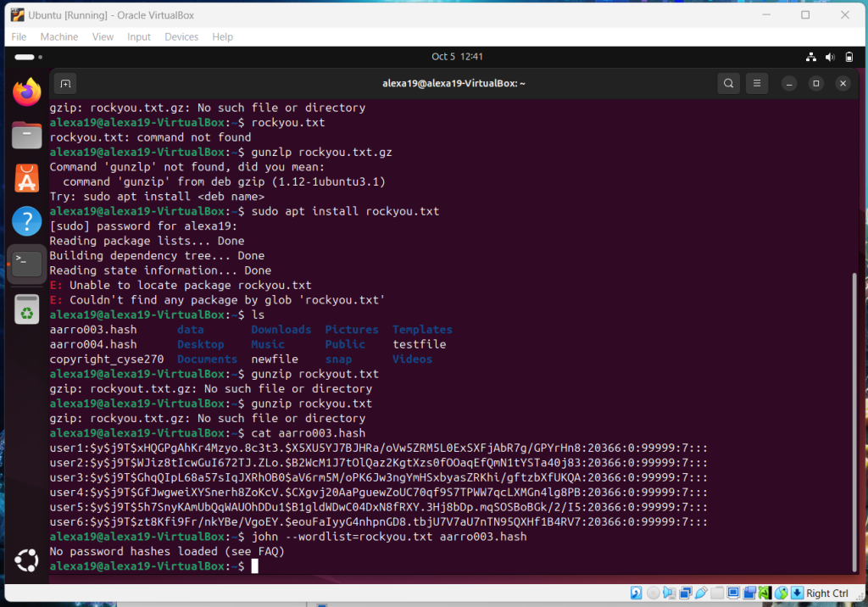Show applications with Ubuntu logo button
Image resolution: width=868 pixels, height=607 pixels.
coord(27,560)
